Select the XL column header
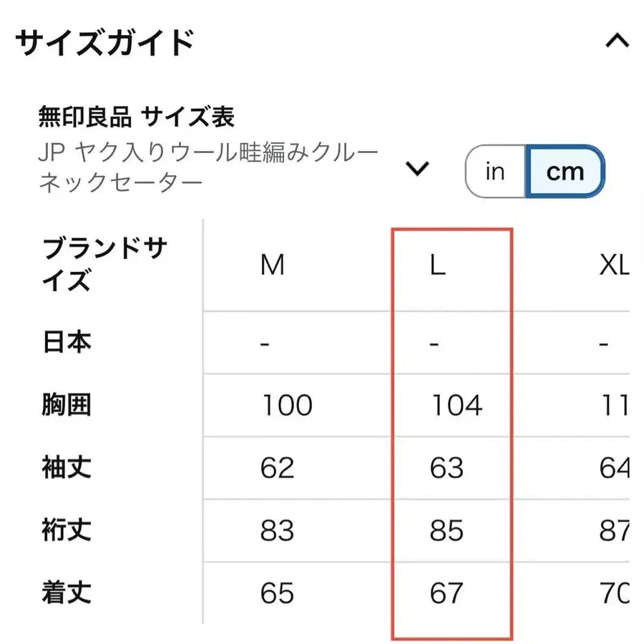 (x=614, y=265)
